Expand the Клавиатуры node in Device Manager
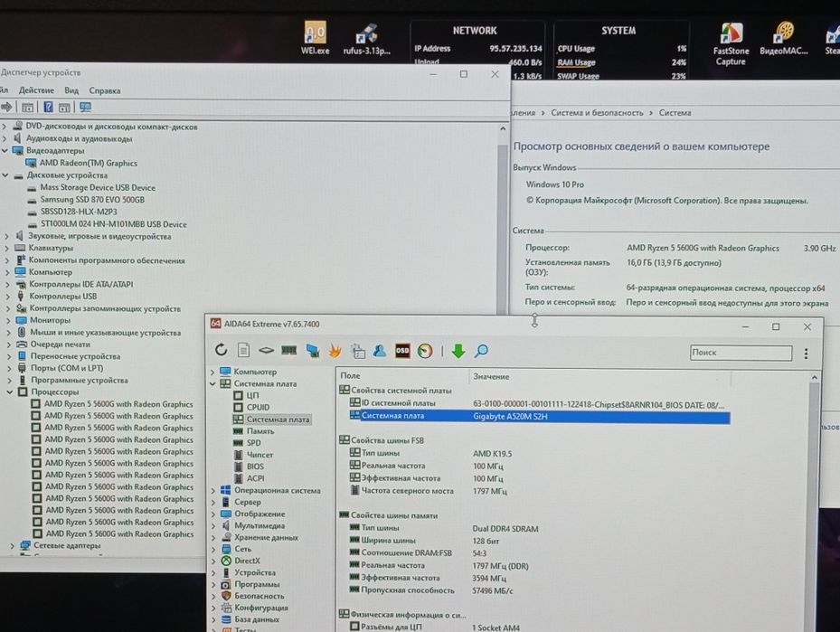Viewport: 840px width, 632px height. tap(6, 248)
